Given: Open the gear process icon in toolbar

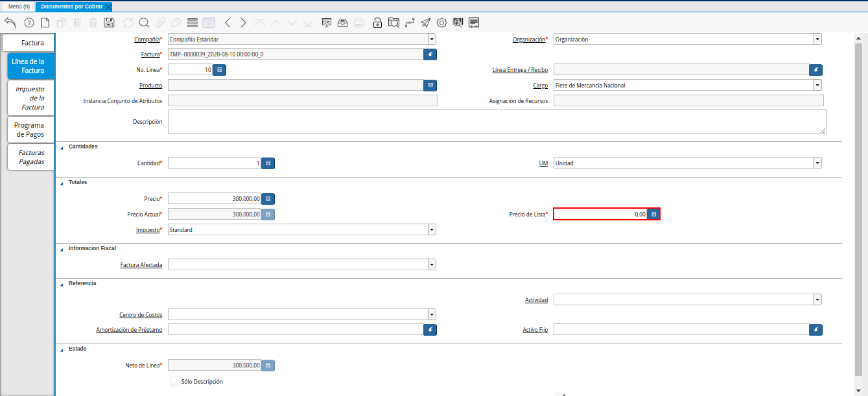Looking at the screenshot, I should pyautogui.click(x=441, y=23).
